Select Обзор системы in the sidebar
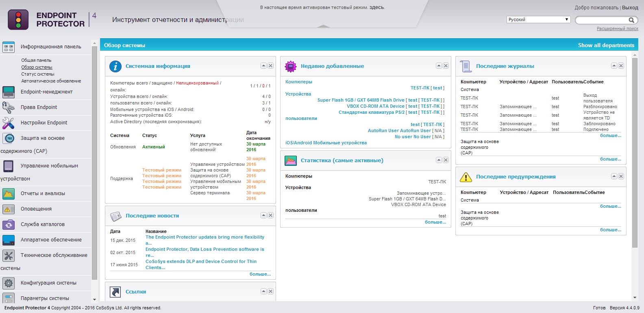Viewport: 644px width, 313px height. (37, 67)
